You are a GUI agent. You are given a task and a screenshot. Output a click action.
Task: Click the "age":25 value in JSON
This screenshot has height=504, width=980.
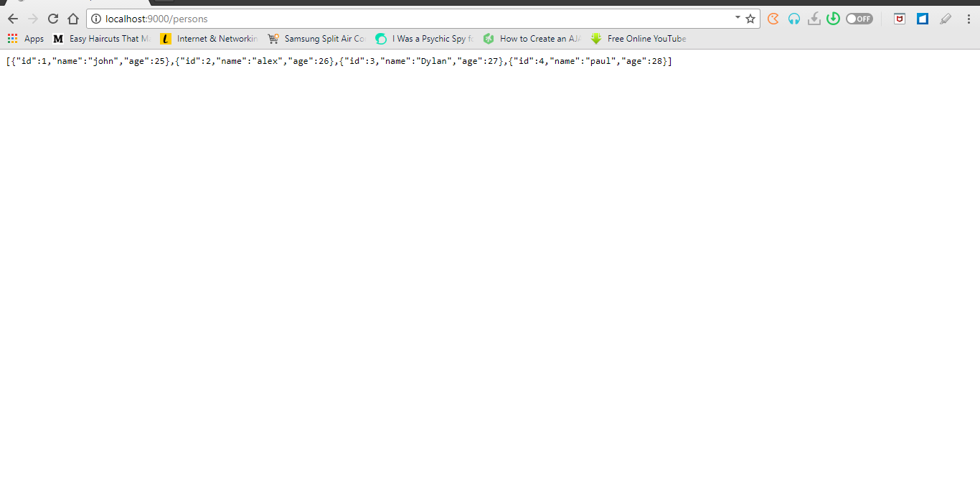click(x=144, y=62)
